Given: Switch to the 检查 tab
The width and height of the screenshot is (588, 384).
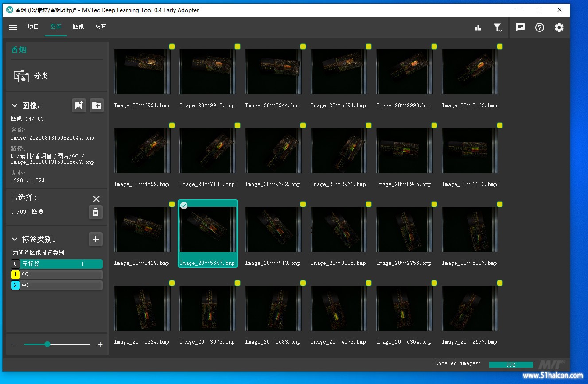Looking at the screenshot, I should click(101, 27).
